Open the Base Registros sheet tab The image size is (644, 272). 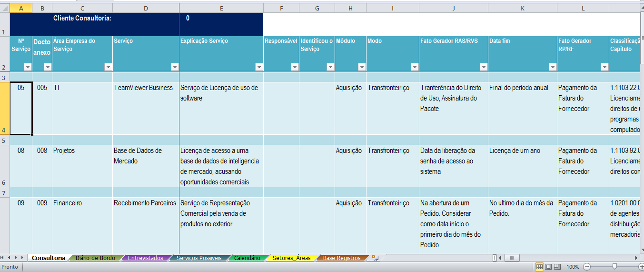[x=341, y=258]
